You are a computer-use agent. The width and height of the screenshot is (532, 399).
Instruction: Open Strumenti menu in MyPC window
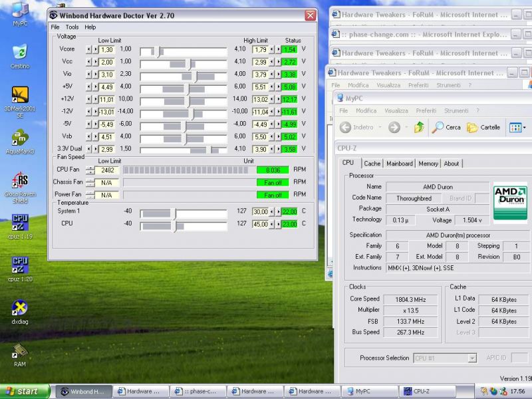(456, 110)
